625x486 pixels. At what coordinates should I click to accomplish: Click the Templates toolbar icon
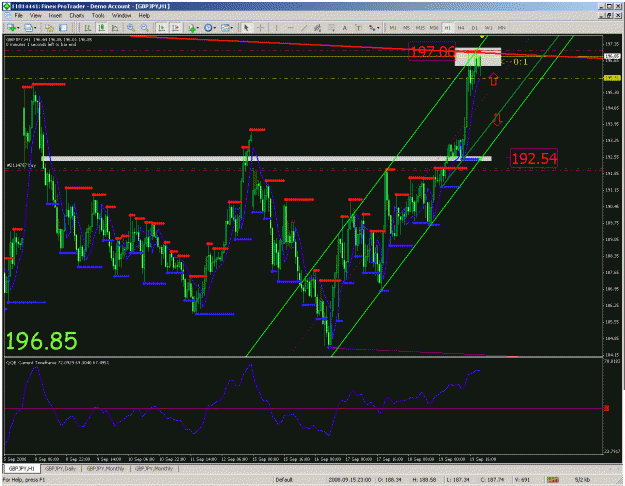coord(225,28)
